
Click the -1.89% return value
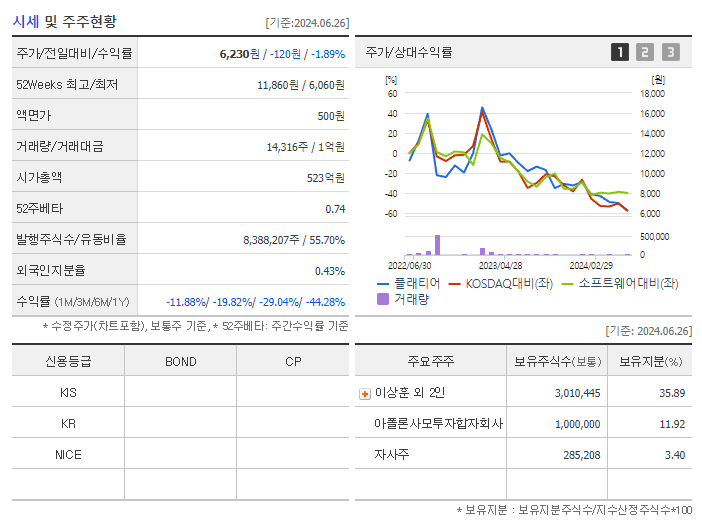pos(328,54)
